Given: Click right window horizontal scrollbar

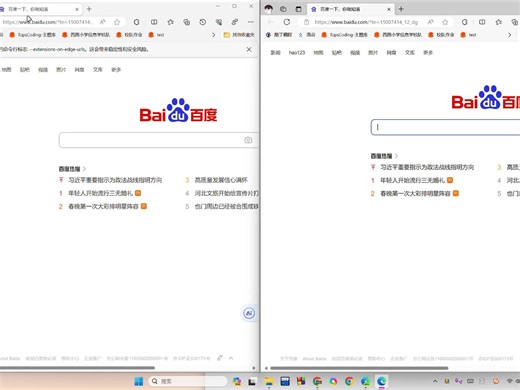Looking at the screenshot, I should [359, 368].
